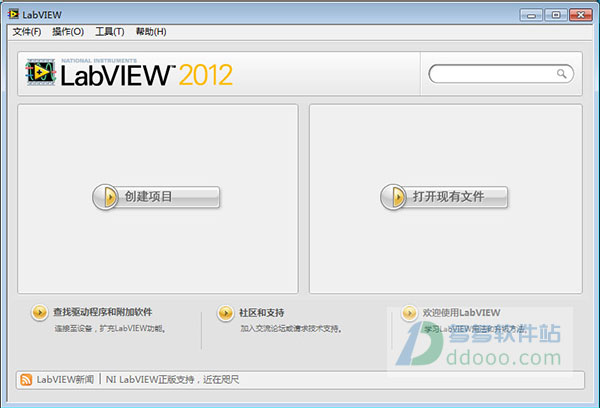Open the 操作(O) menu
This screenshot has width=600, height=408.
click(68, 32)
